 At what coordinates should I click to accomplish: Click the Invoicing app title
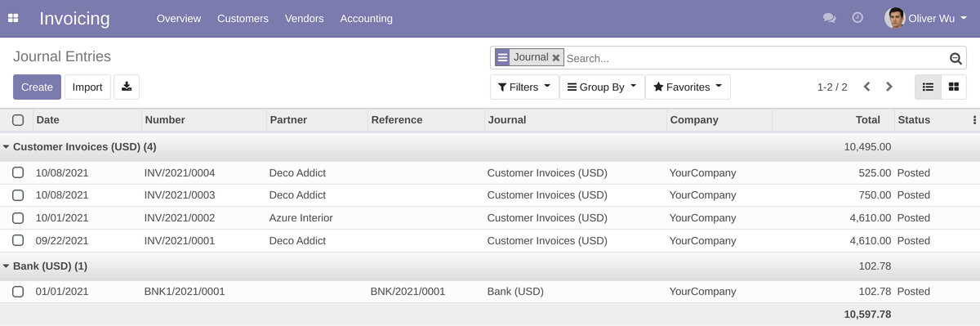74,18
